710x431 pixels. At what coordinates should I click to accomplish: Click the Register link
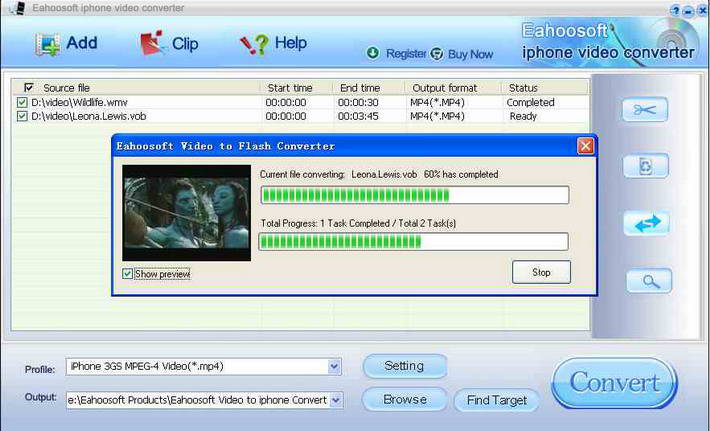(x=406, y=54)
